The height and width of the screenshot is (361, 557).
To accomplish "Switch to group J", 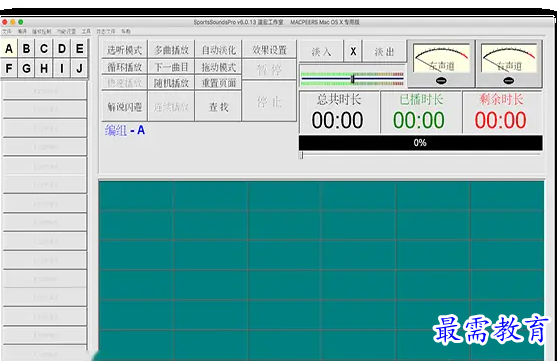I will click(80, 68).
